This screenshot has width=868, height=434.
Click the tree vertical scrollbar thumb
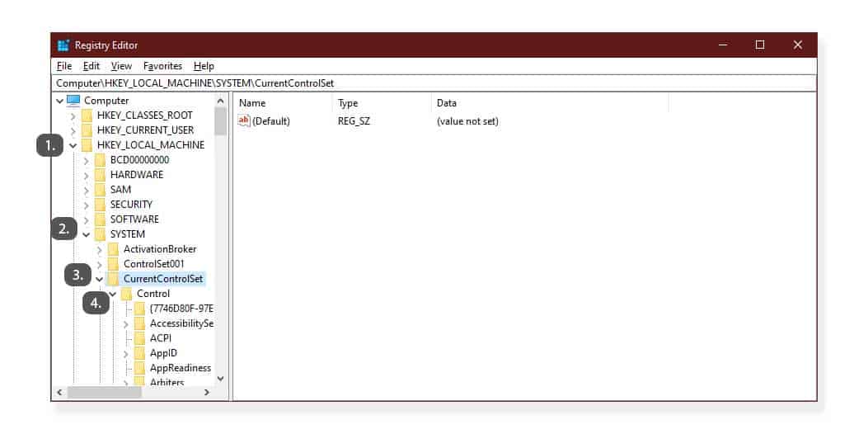coord(220,121)
